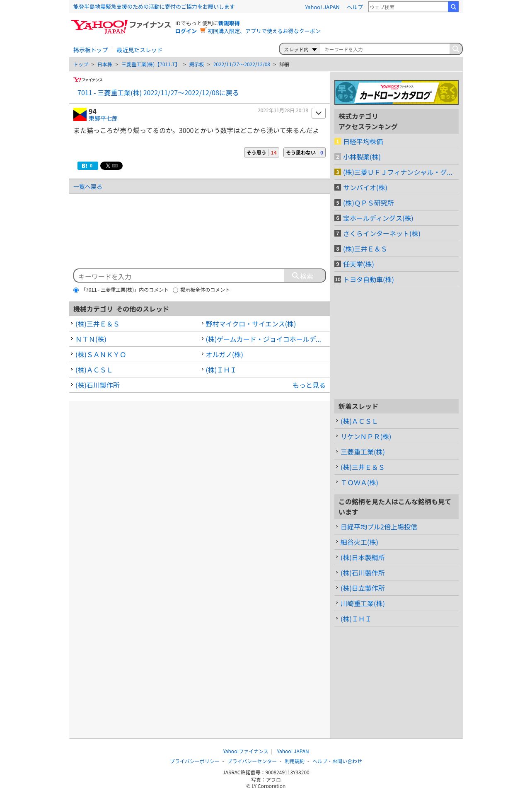This screenshot has width=532, height=788.
Task: Open ranking item 小林製薬(株)
Action: 362,157
